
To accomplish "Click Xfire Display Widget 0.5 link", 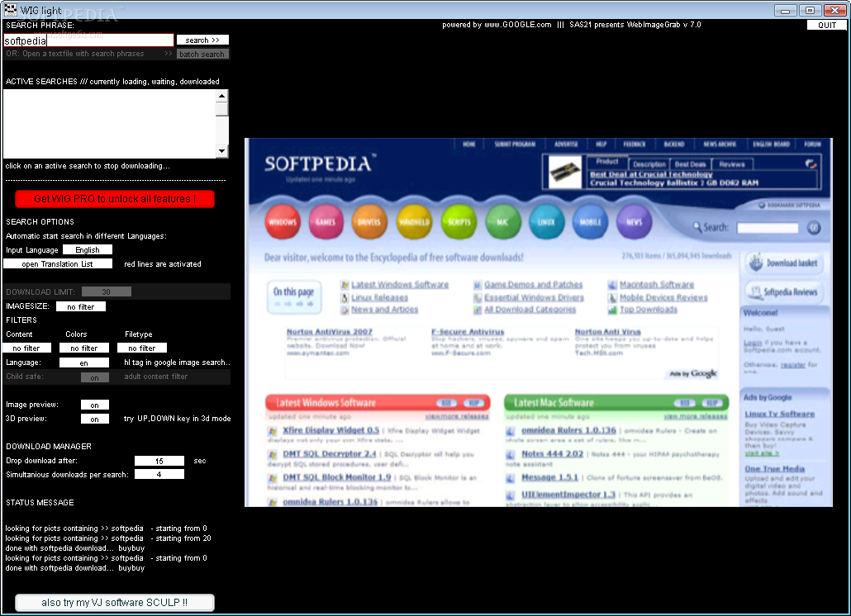I will pyautogui.click(x=331, y=430).
